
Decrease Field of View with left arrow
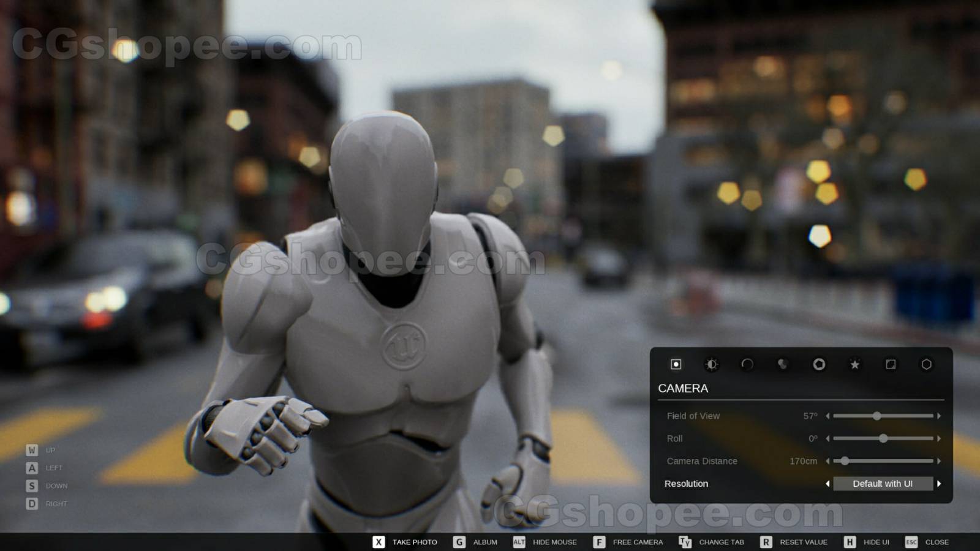pyautogui.click(x=827, y=416)
